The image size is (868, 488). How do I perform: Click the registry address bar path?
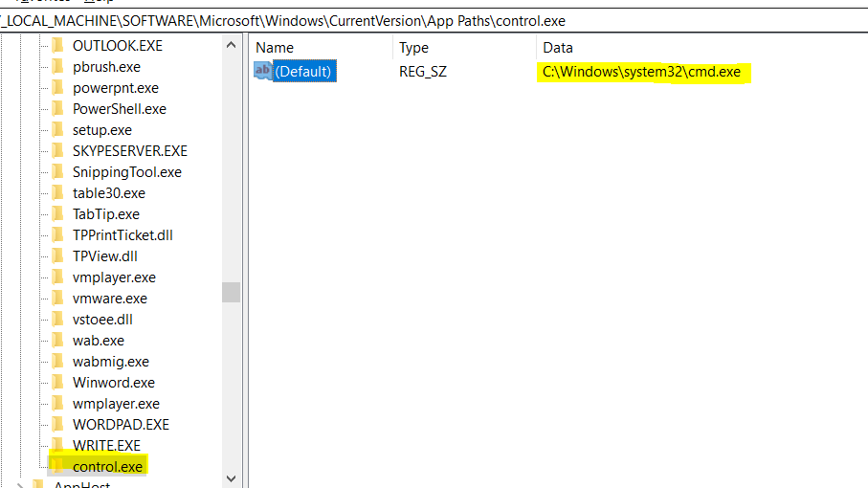[x=287, y=20]
